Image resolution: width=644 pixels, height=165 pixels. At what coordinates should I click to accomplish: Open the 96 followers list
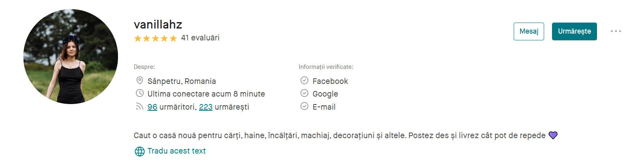pyautogui.click(x=152, y=107)
